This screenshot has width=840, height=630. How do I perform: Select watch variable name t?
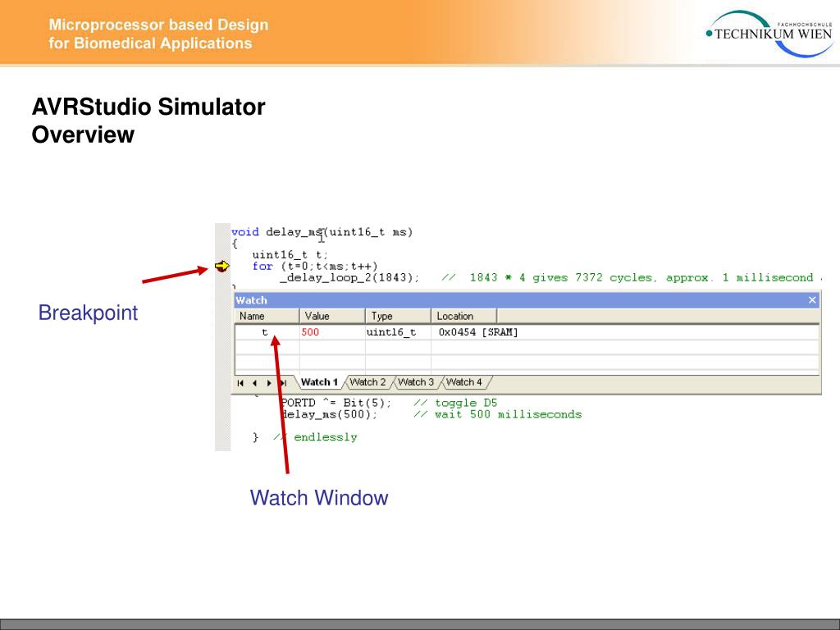pyautogui.click(x=265, y=332)
